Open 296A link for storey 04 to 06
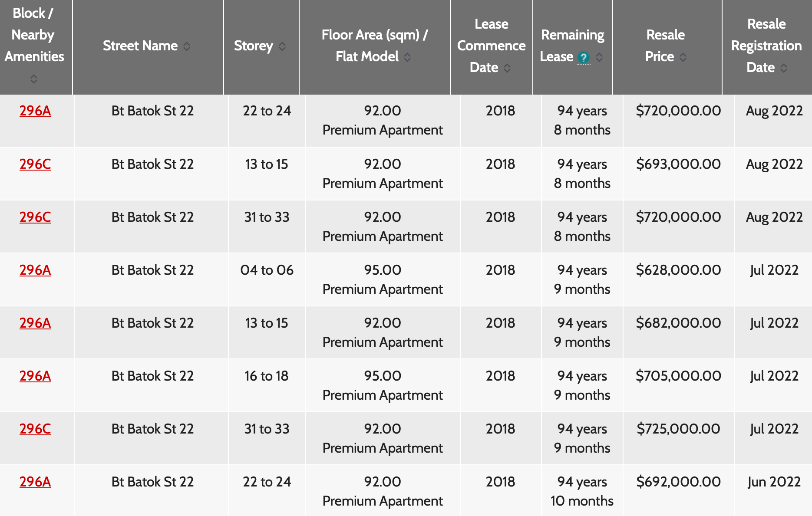This screenshot has width=812, height=516. click(35, 270)
